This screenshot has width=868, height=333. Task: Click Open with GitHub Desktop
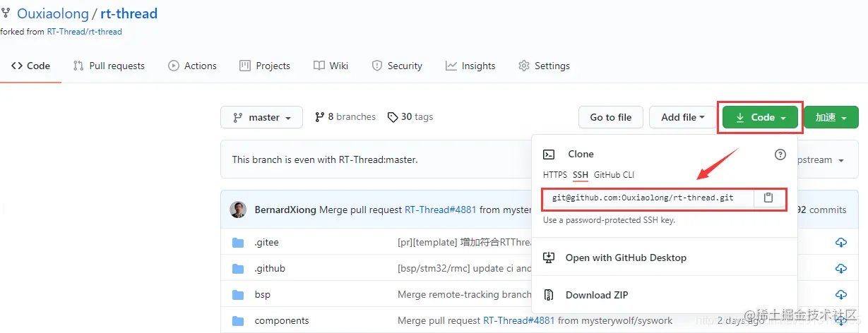pos(626,258)
